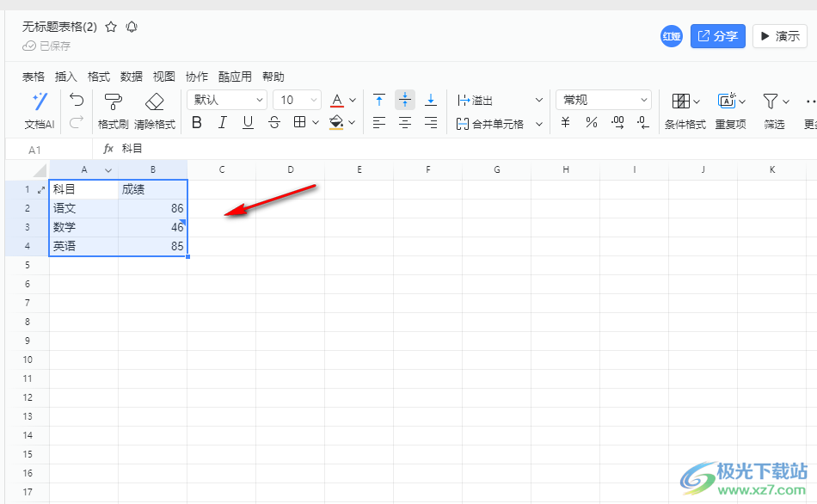Start 演示 presentation mode
The width and height of the screenshot is (817, 504).
[x=780, y=36]
